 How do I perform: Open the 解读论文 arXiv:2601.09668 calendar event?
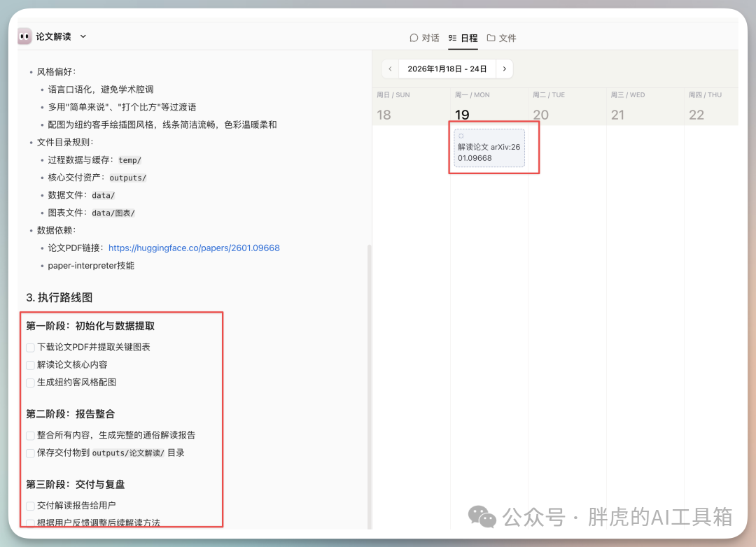[x=489, y=152]
